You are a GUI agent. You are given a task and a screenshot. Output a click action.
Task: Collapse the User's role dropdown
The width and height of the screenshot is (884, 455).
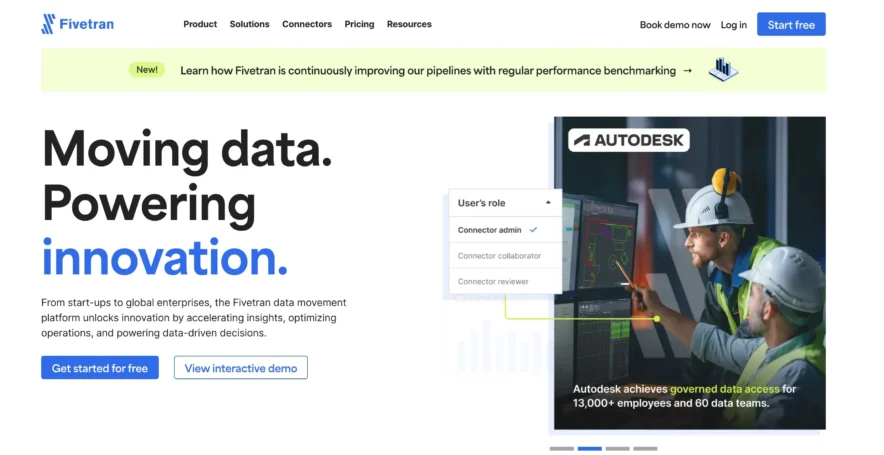[547, 203]
